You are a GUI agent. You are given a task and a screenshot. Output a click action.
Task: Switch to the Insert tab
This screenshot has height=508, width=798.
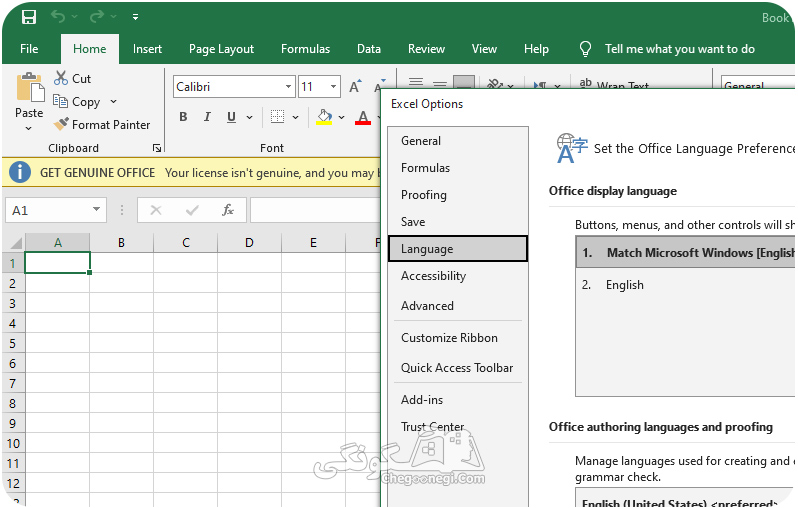click(x=147, y=49)
